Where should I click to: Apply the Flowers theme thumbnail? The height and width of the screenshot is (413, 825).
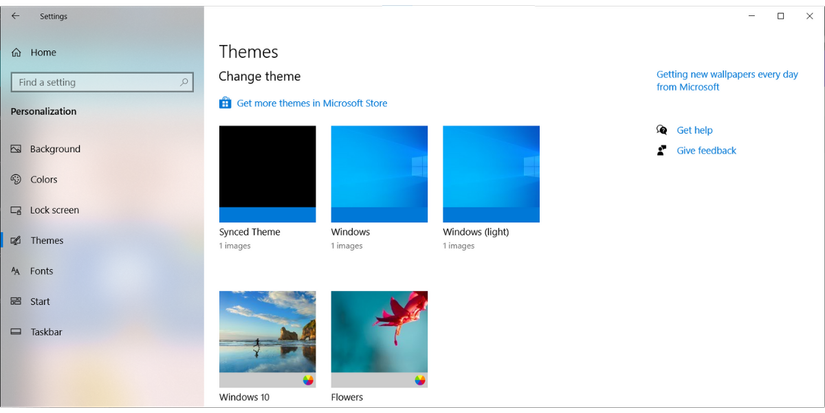pyautogui.click(x=379, y=339)
